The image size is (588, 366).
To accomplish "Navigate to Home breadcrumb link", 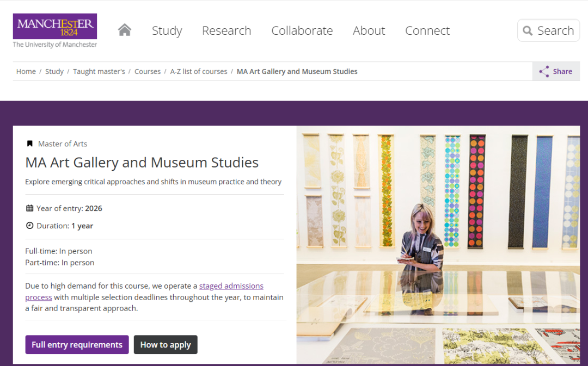I will pos(26,71).
